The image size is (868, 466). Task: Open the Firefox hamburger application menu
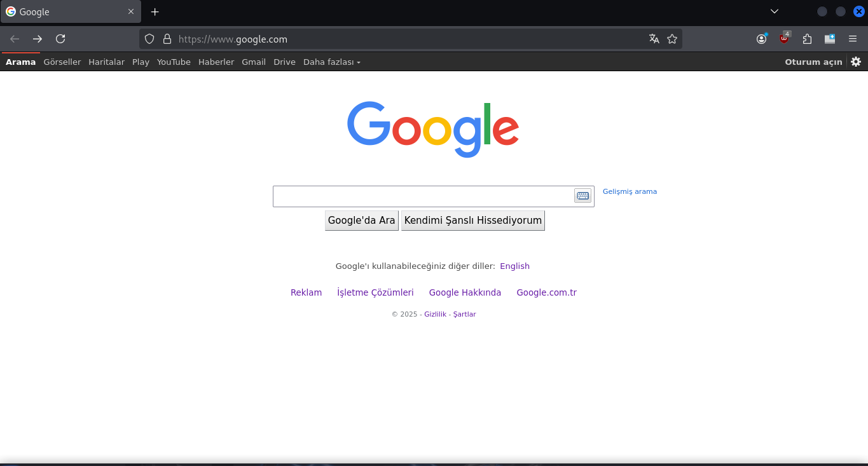coord(853,39)
